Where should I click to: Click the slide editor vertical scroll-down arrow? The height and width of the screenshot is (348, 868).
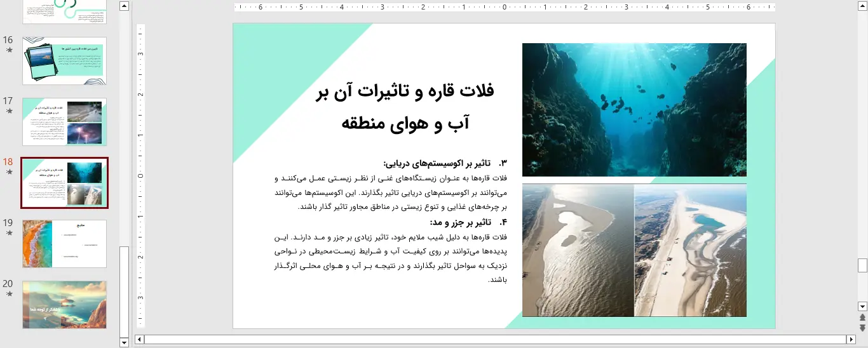coord(862,306)
